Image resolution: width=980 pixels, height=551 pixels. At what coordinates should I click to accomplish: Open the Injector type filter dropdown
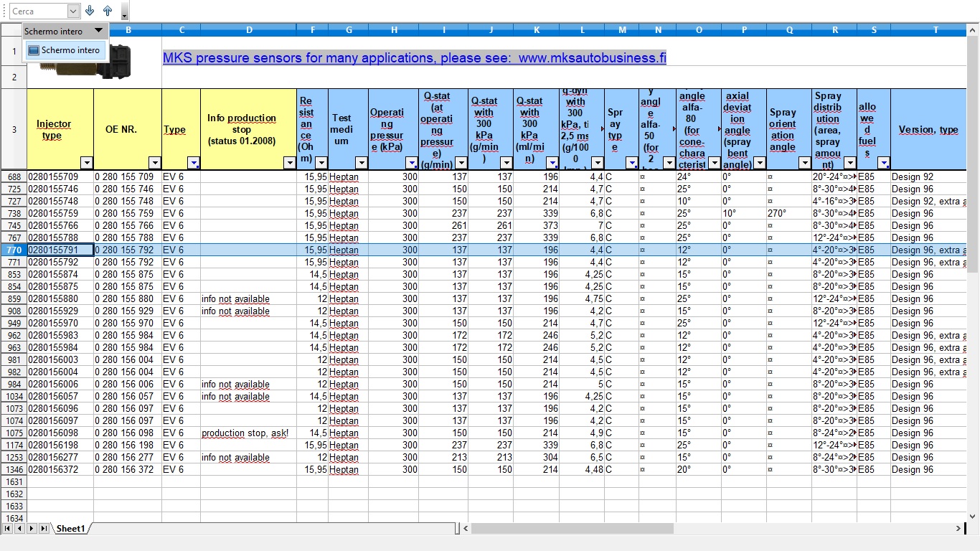[x=86, y=163]
